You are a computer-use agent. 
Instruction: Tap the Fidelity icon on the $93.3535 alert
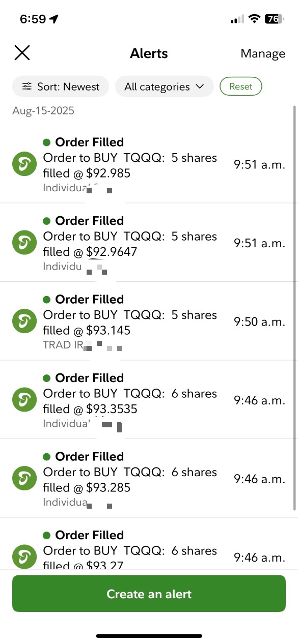[24, 400]
